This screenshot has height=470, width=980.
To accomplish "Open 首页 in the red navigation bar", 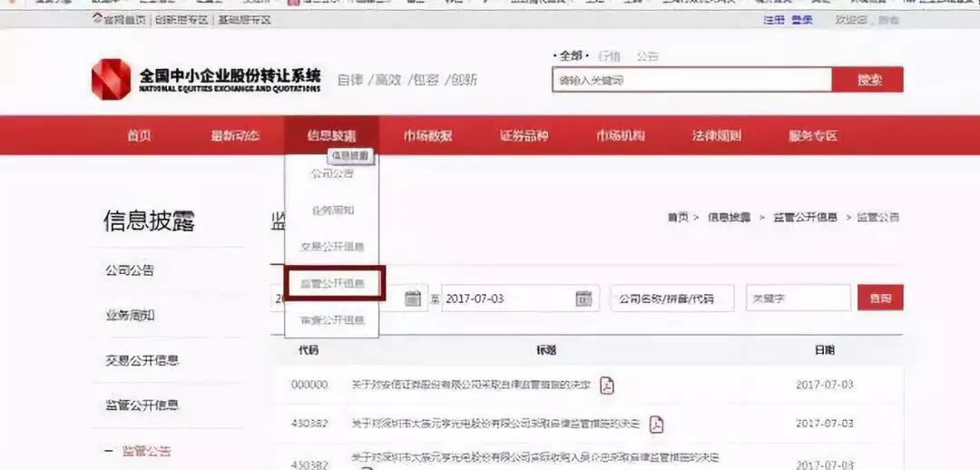I will point(139,135).
